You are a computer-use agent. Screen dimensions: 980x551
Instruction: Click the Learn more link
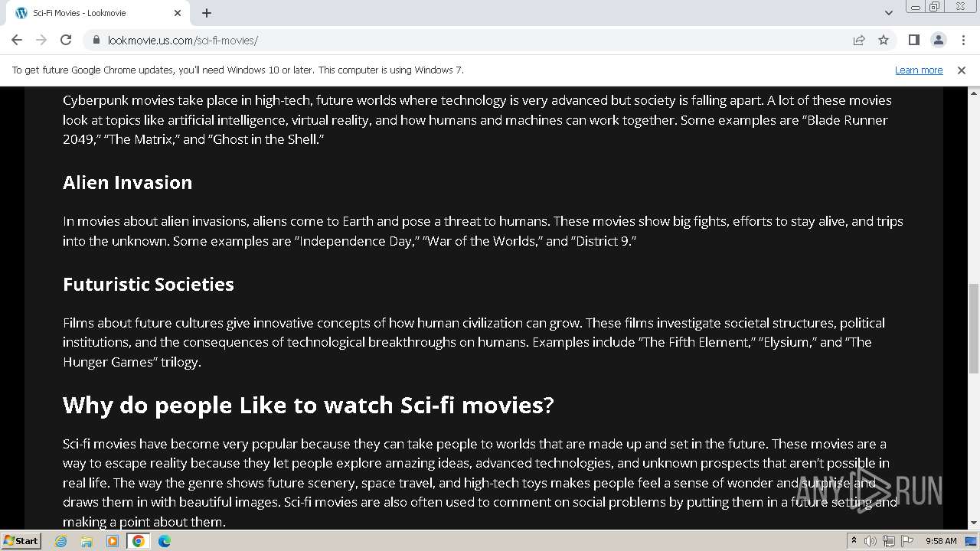(x=918, y=70)
